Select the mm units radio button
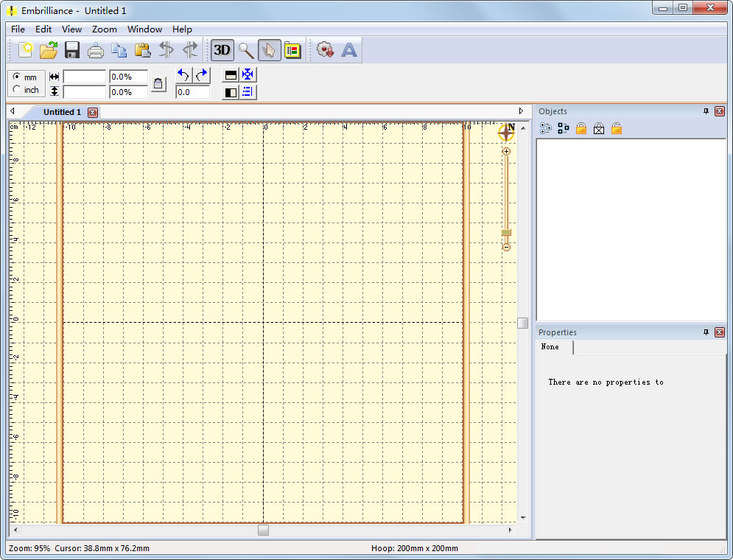The width and height of the screenshot is (733, 560). (17, 76)
